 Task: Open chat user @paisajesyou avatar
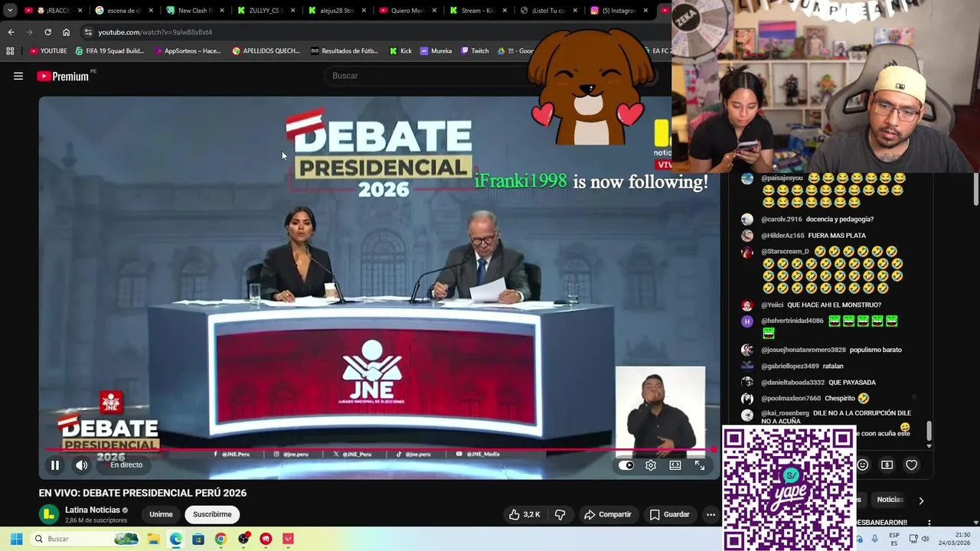(747, 178)
